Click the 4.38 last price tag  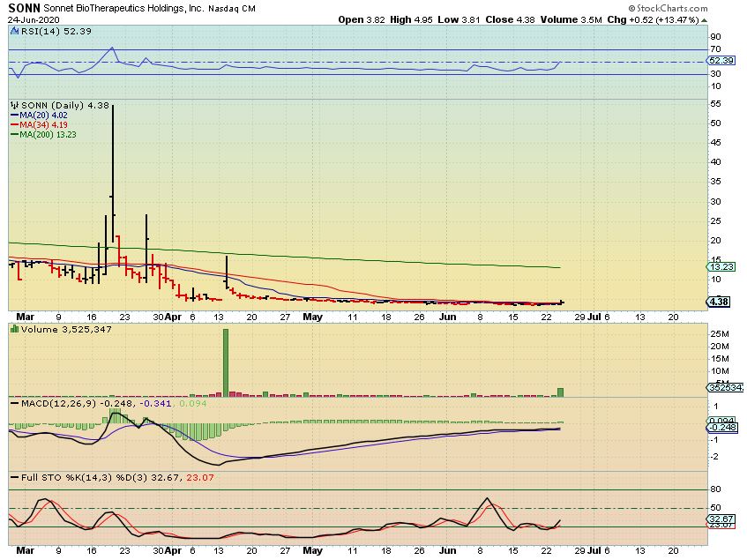721,302
